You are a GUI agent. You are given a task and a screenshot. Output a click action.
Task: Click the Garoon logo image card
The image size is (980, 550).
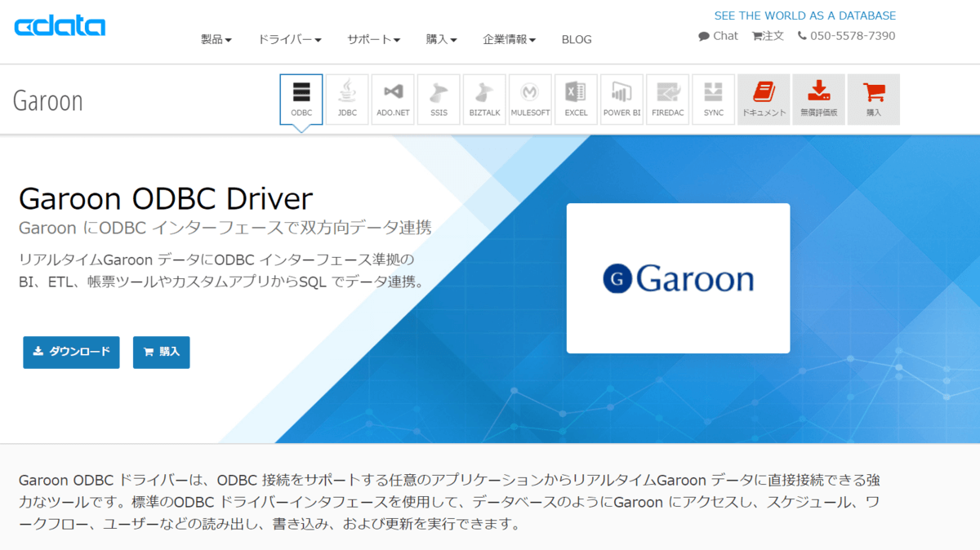678,278
